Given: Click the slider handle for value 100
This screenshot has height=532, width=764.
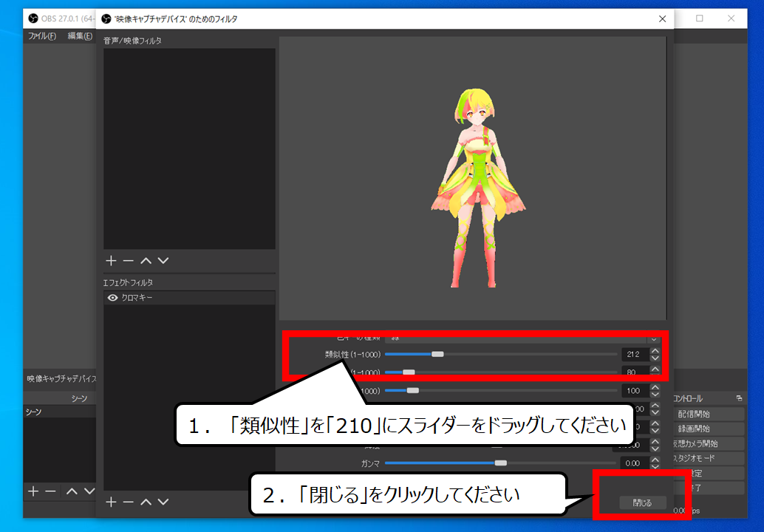Looking at the screenshot, I should 413,391.
